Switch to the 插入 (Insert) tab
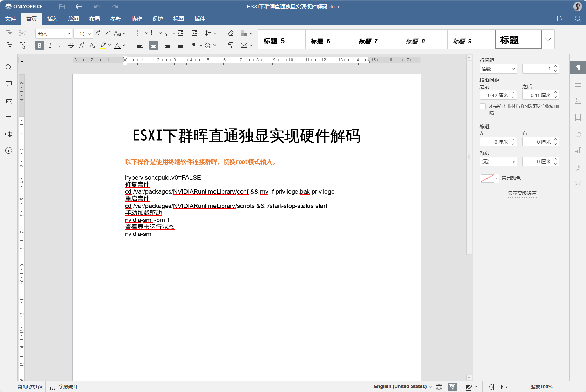 pos(52,19)
